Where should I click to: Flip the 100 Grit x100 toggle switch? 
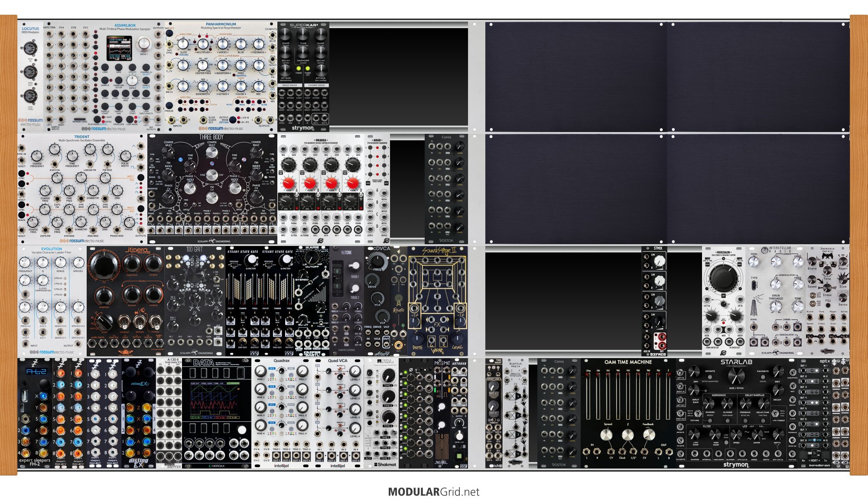point(216,280)
